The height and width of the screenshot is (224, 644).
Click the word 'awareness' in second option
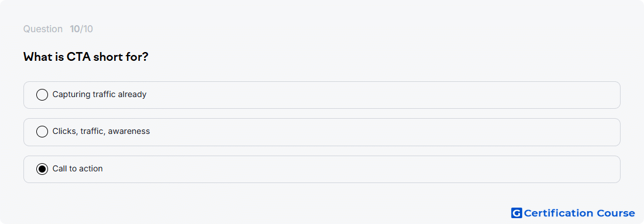point(129,131)
